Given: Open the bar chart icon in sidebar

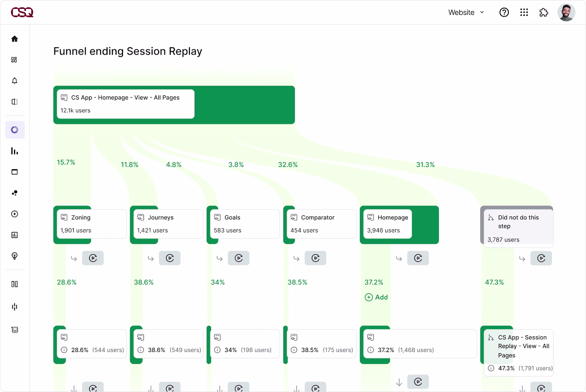Looking at the screenshot, I should [15, 151].
